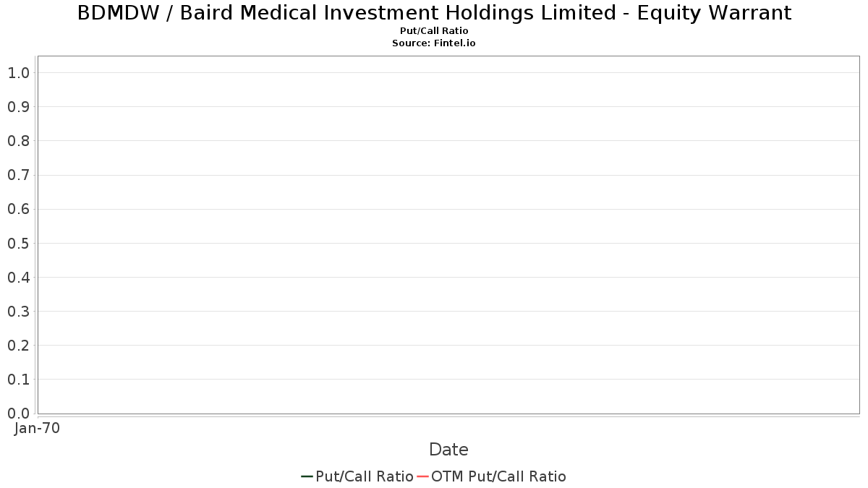Click the 0.2 y-axis label
Image resolution: width=868 pixels, height=488 pixels.
[x=18, y=346]
